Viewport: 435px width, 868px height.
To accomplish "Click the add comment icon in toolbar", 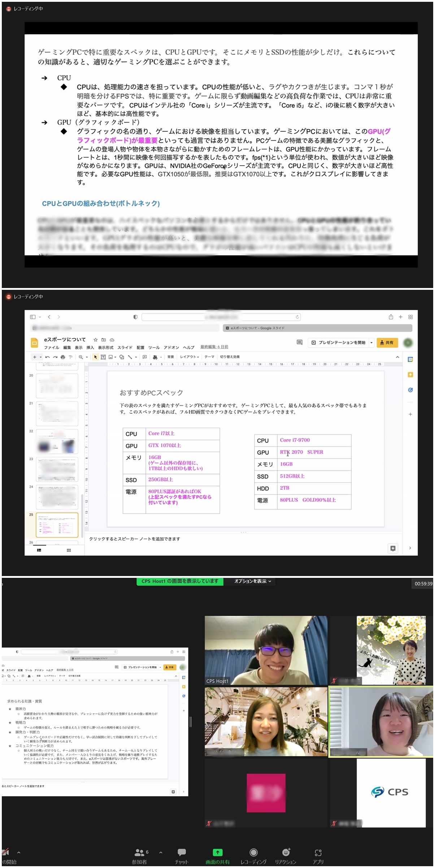I will [x=144, y=357].
